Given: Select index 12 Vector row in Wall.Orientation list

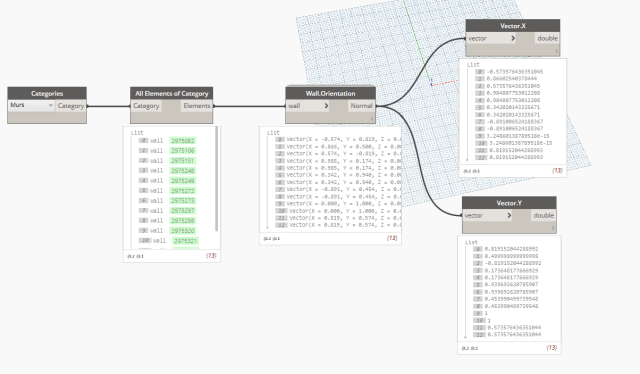Looking at the screenshot, I should (x=338, y=225).
